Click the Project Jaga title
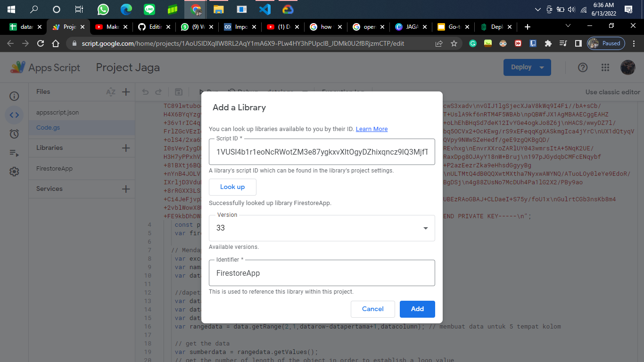Image resolution: width=644 pixels, height=362 pixels. 128,67
